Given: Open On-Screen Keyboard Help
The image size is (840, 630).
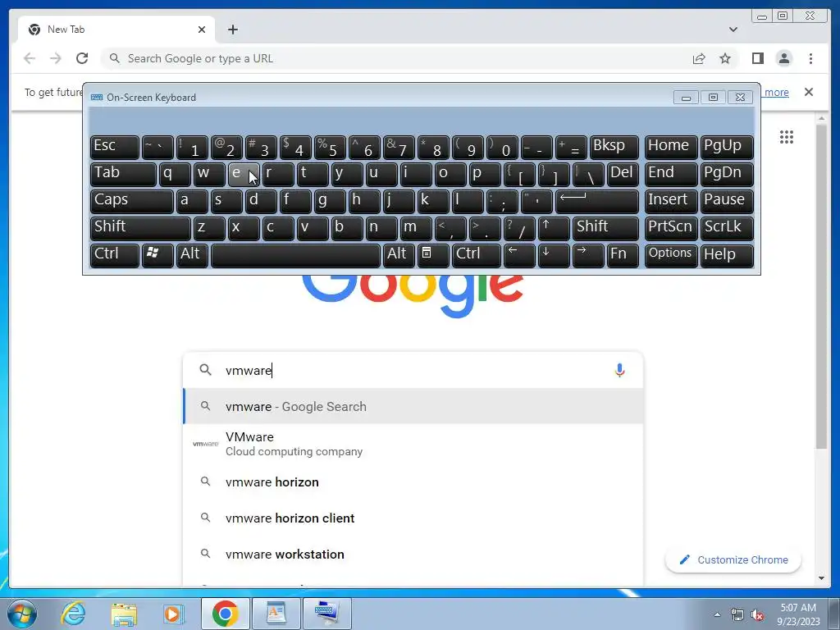Looking at the screenshot, I should click(727, 255).
